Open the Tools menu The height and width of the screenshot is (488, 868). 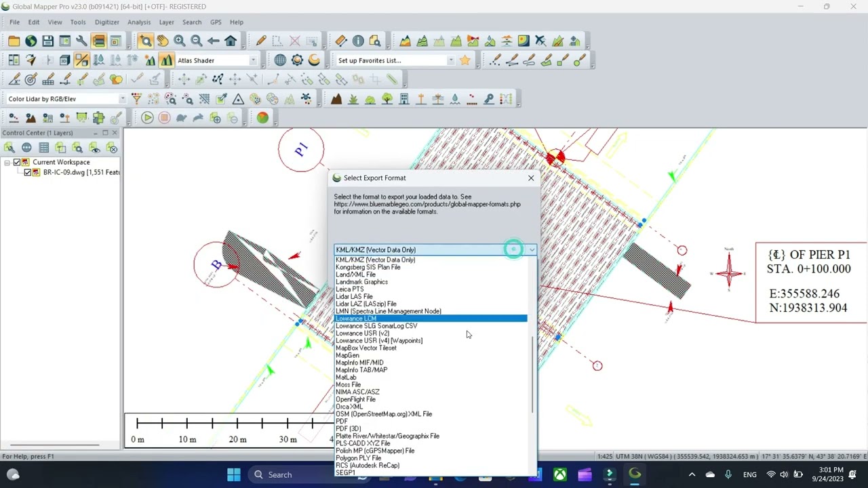78,22
